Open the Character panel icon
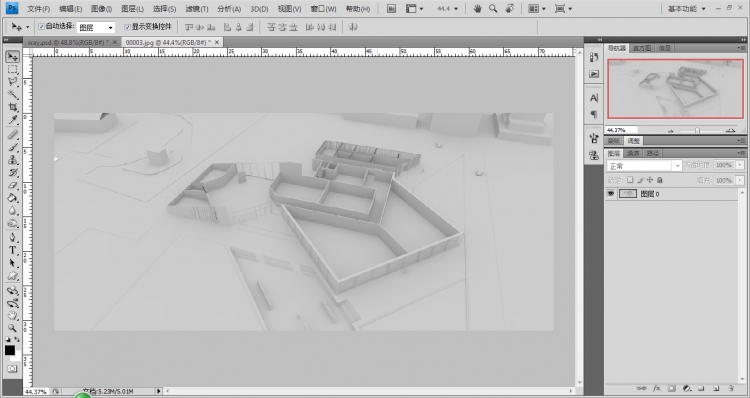Viewport: 750px width, 398px height. coord(594,98)
